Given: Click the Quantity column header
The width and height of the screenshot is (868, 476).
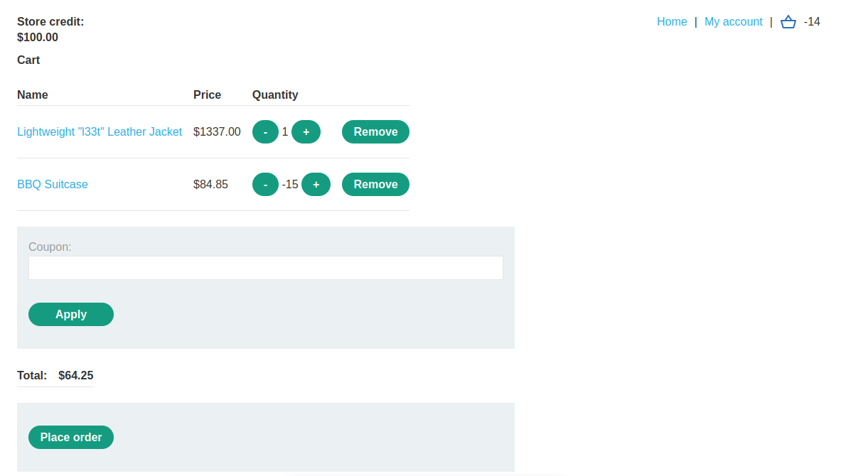Looking at the screenshot, I should 275,95.
